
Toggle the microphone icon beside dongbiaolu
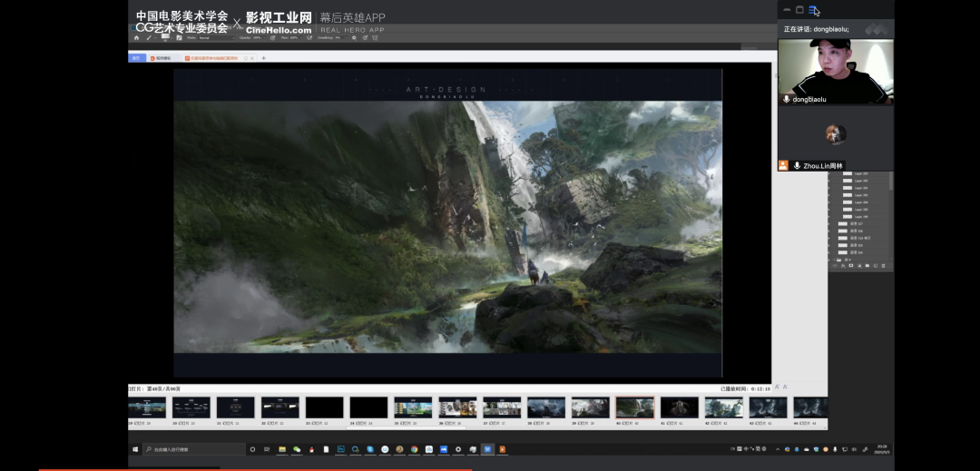787,99
